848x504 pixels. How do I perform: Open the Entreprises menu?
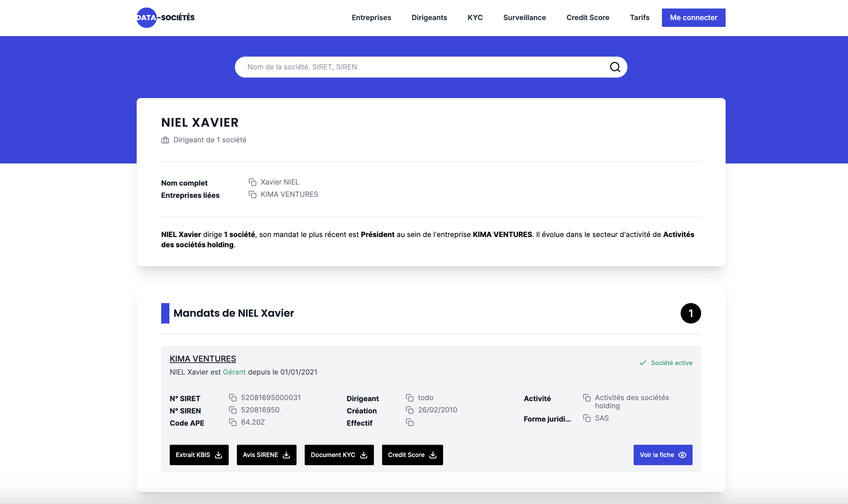372,18
